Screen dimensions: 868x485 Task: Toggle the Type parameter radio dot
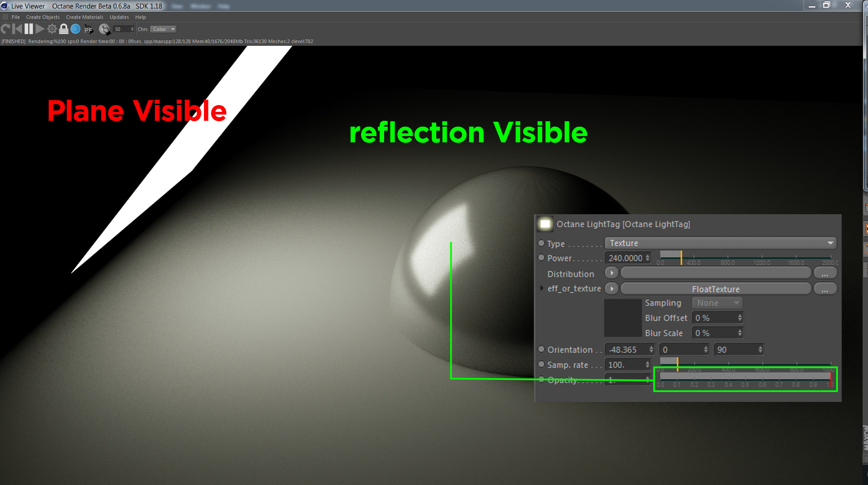click(x=541, y=243)
